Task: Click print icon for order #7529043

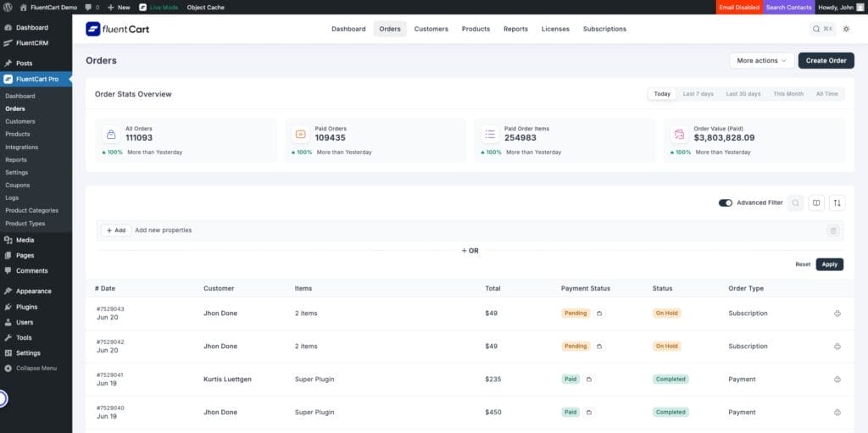Action: point(837,314)
